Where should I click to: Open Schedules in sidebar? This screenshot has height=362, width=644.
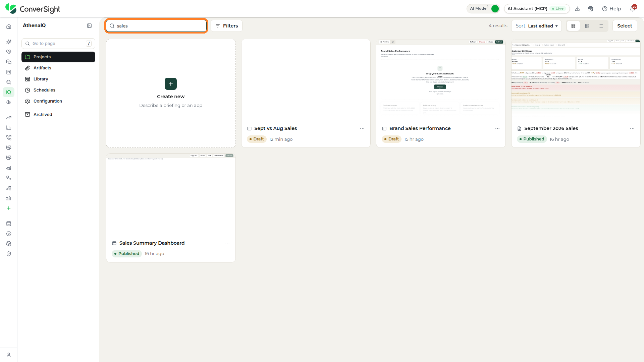point(58,90)
